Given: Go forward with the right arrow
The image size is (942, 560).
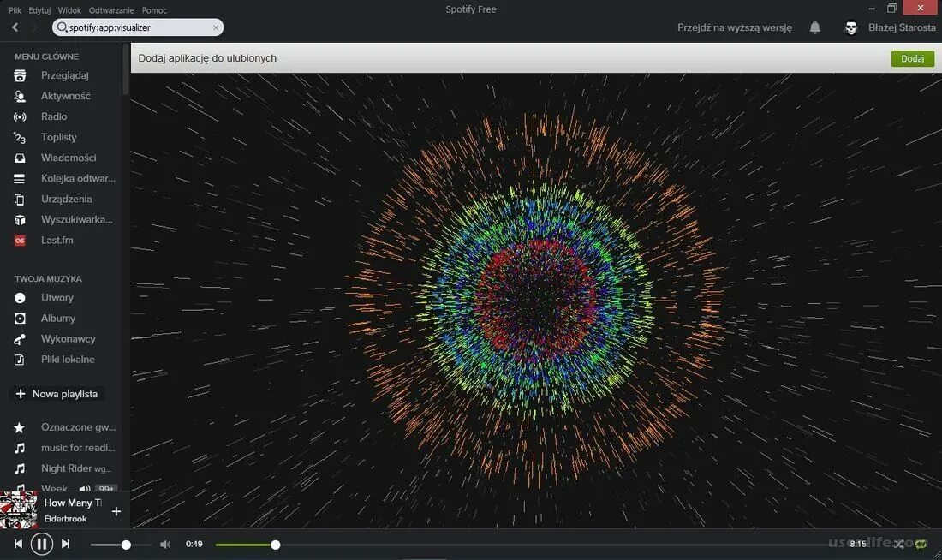Looking at the screenshot, I should coord(34,27).
